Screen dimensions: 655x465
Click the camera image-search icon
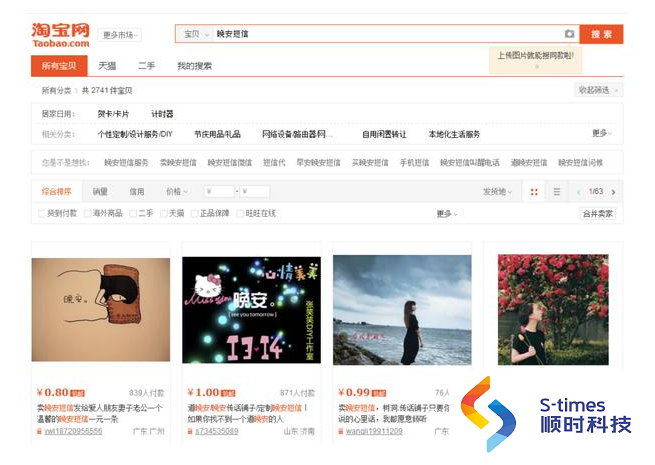coord(569,34)
